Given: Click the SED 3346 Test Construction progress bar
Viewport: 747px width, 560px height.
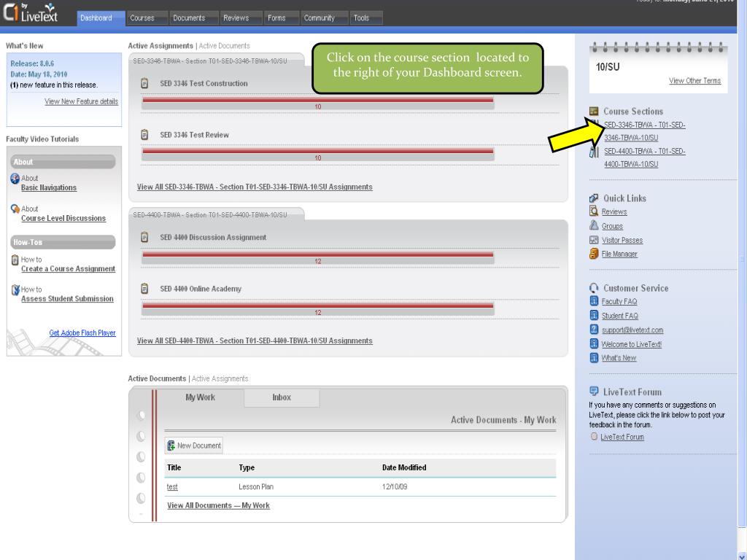Looking at the screenshot, I should [x=318, y=104].
